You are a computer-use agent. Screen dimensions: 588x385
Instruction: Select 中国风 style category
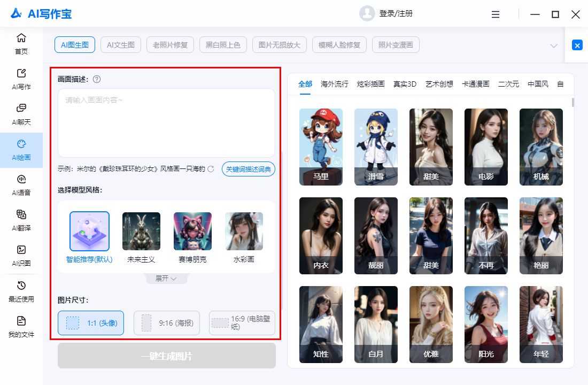click(x=538, y=84)
